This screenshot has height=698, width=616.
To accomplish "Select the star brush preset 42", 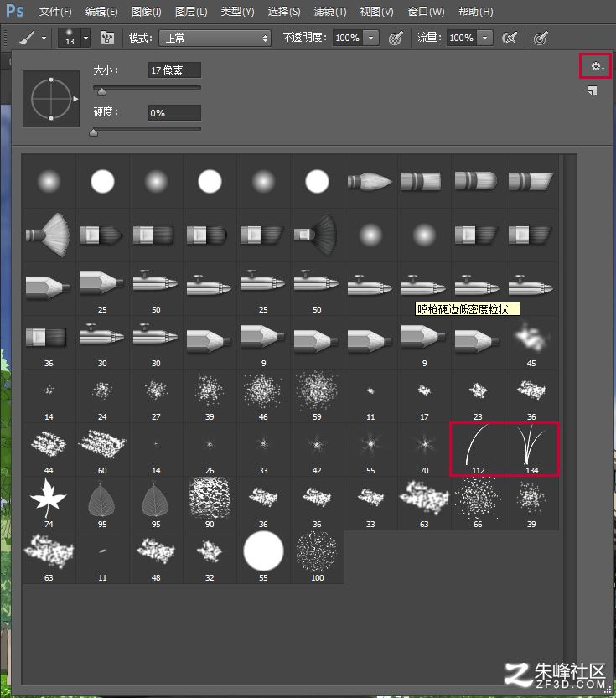I will 317,450.
